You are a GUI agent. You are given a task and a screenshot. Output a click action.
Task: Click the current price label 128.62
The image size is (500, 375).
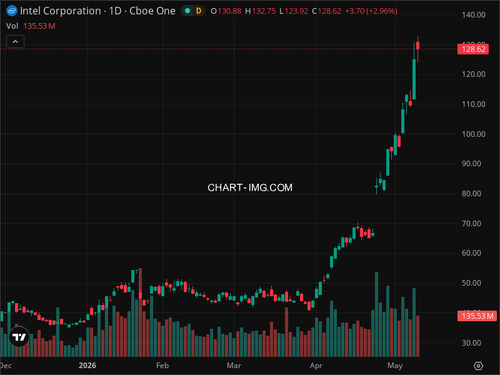point(473,49)
